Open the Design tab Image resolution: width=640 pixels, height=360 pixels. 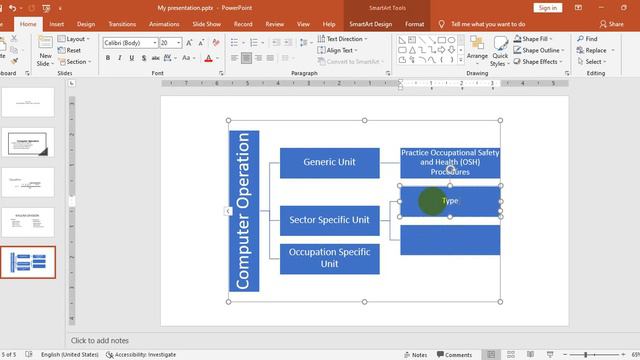(86, 24)
